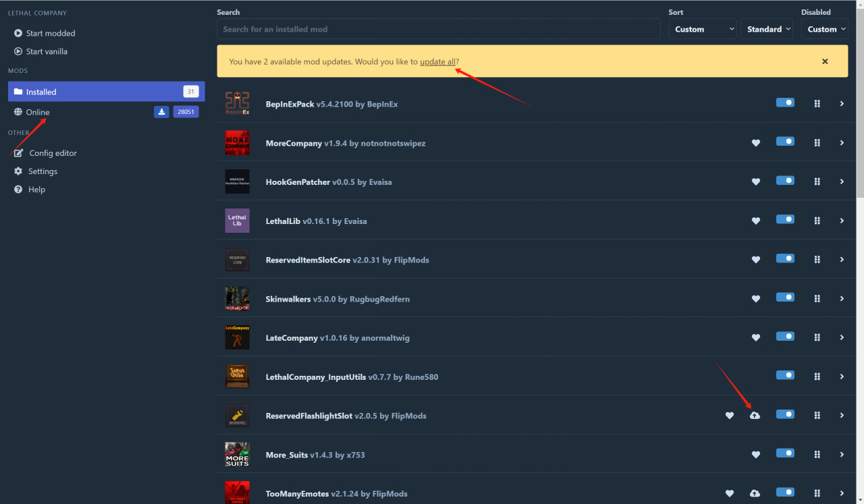
Task: Open the Disabled mods position dropdown
Action: [825, 29]
